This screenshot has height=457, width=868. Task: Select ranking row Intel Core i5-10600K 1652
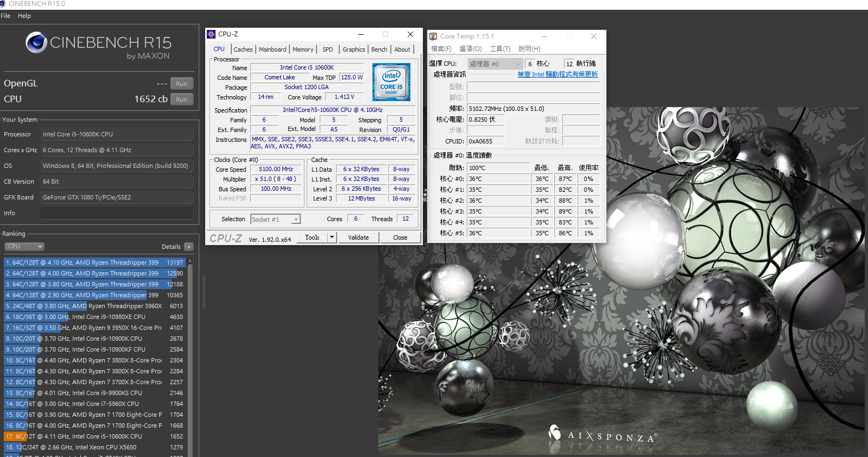pos(95,436)
